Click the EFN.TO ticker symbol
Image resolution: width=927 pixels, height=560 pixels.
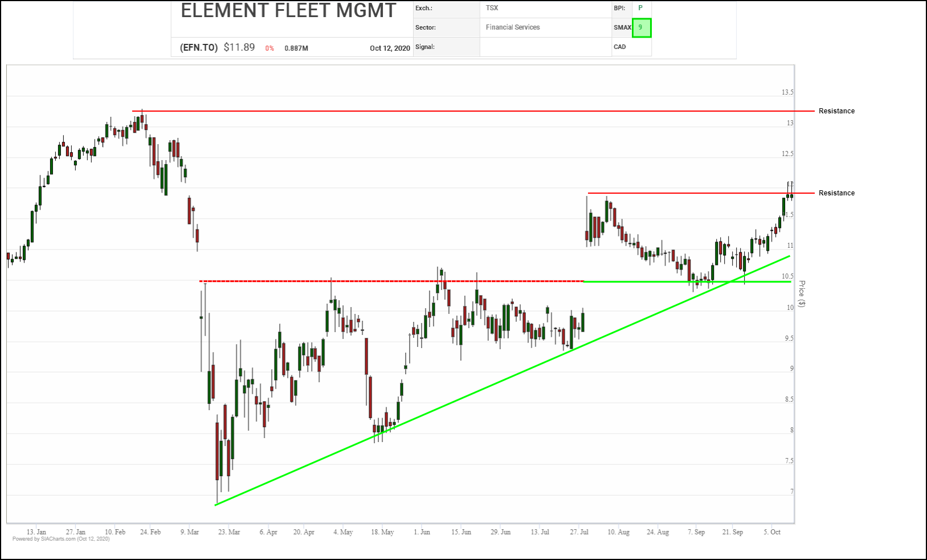pyautogui.click(x=199, y=48)
